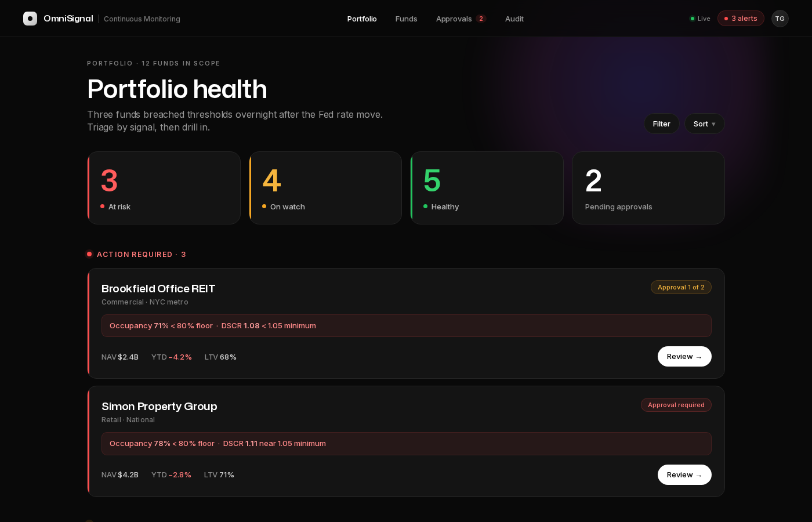
Task: Click the green Live status indicator
Action: (x=700, y=19)
